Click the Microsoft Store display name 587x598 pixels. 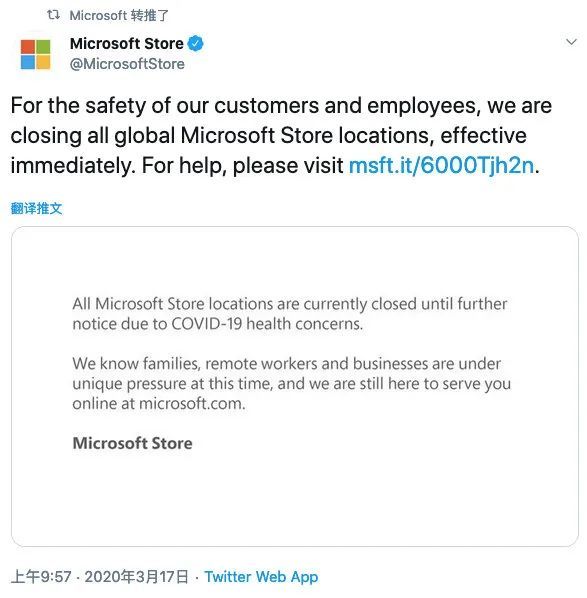[x=127, y=43]
